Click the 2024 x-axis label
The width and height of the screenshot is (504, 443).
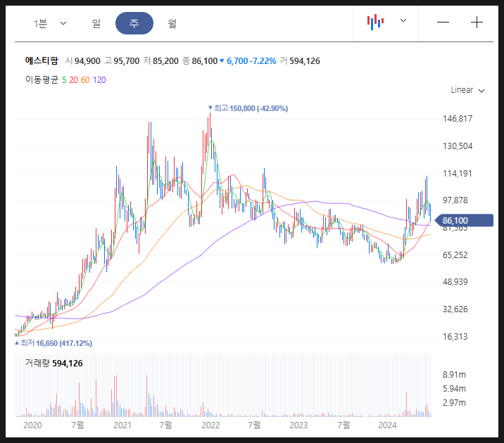[387, 425]
